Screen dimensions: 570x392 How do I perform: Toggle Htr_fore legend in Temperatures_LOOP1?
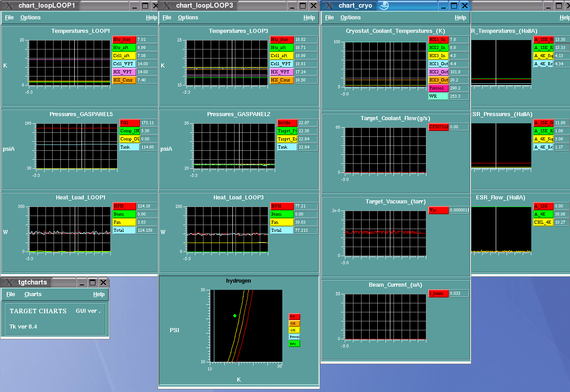click(124, 40)
